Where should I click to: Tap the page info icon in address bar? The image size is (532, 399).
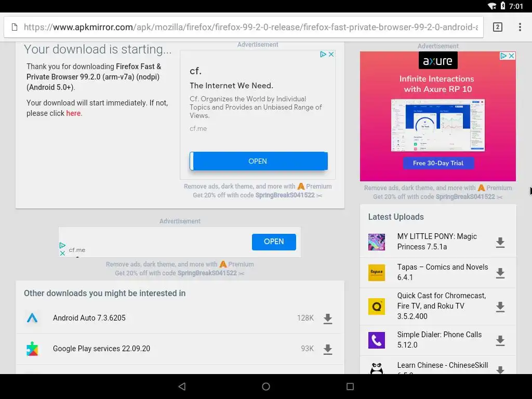point(14,27)
